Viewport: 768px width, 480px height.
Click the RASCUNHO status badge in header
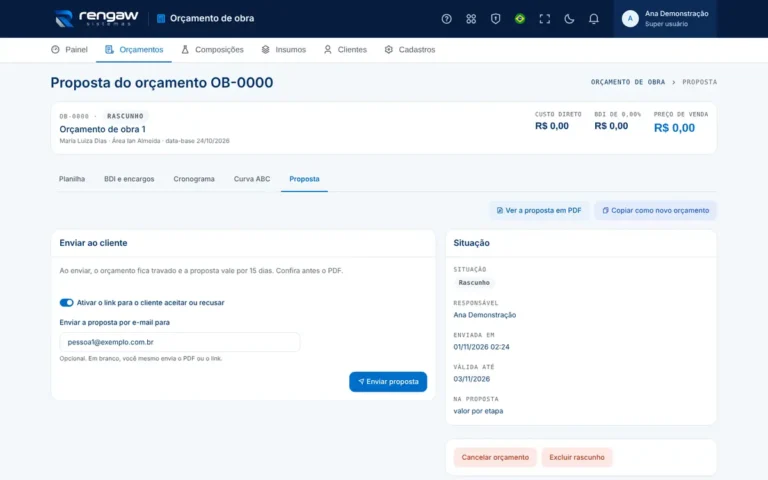tap(125, 116)
